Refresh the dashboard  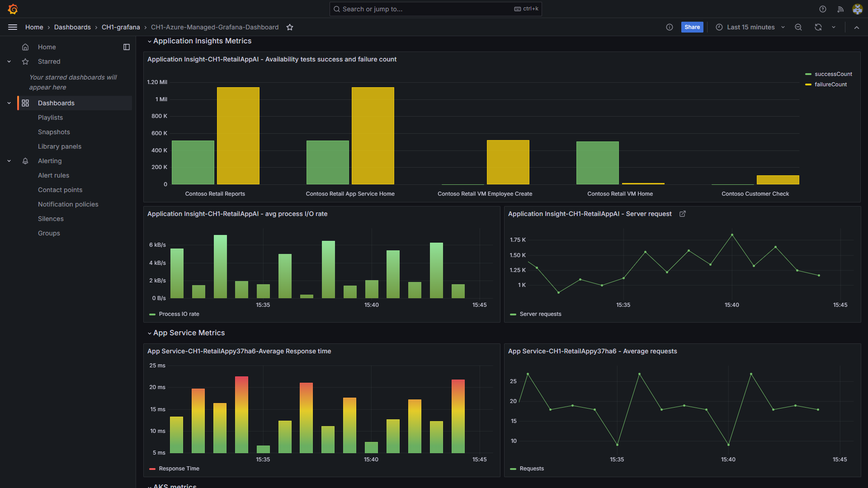pos(818,27)
